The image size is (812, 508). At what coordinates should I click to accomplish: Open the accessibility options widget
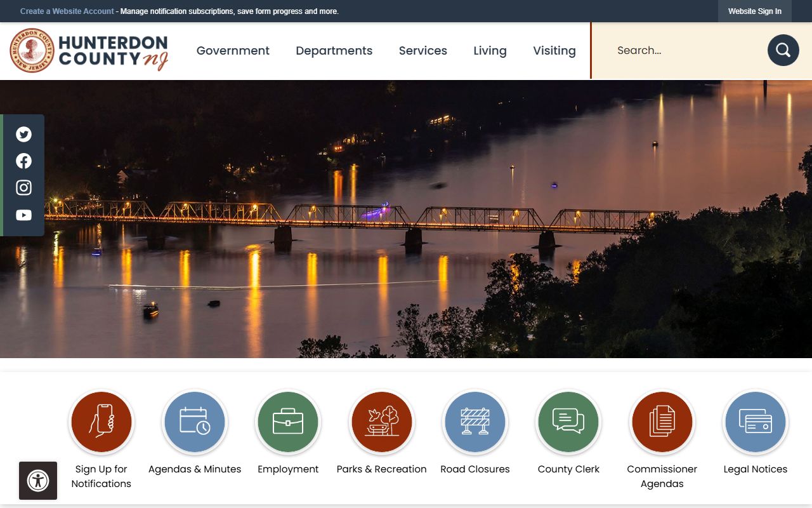[x=38, y=481]
